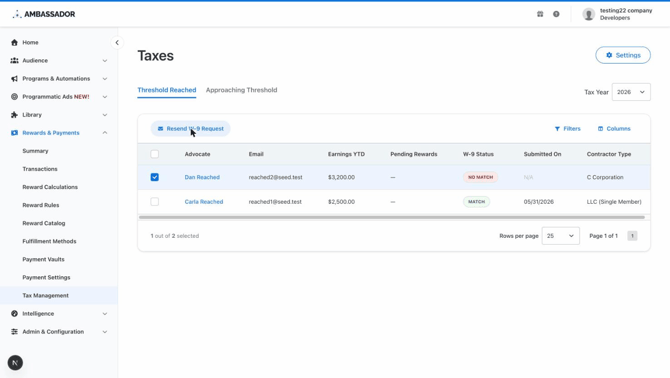Viewport: 670px width, 378px height.
Task: Open the Rows per page dropdown
Action: (560, 236)
